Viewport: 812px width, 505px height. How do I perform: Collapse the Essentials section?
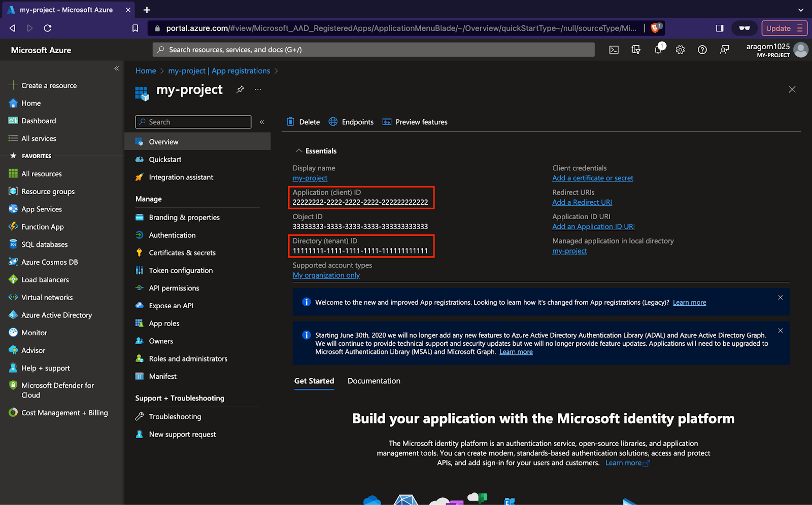click(299, 151)
